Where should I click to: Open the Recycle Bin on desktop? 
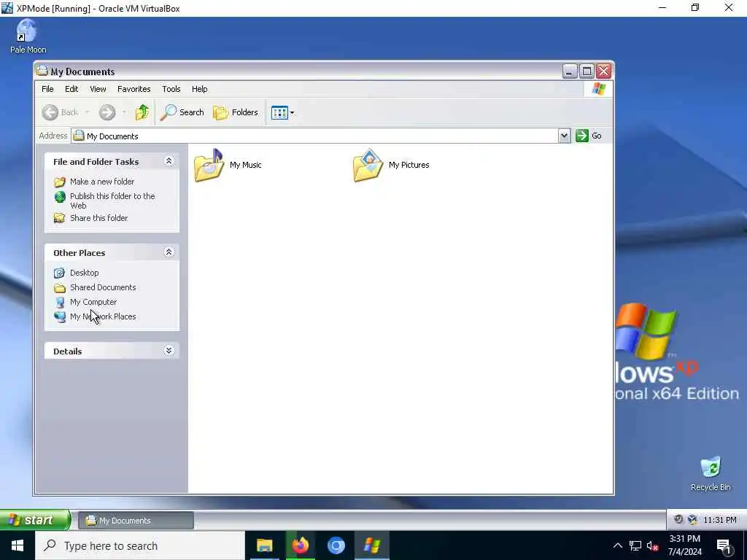pos(711,474)
